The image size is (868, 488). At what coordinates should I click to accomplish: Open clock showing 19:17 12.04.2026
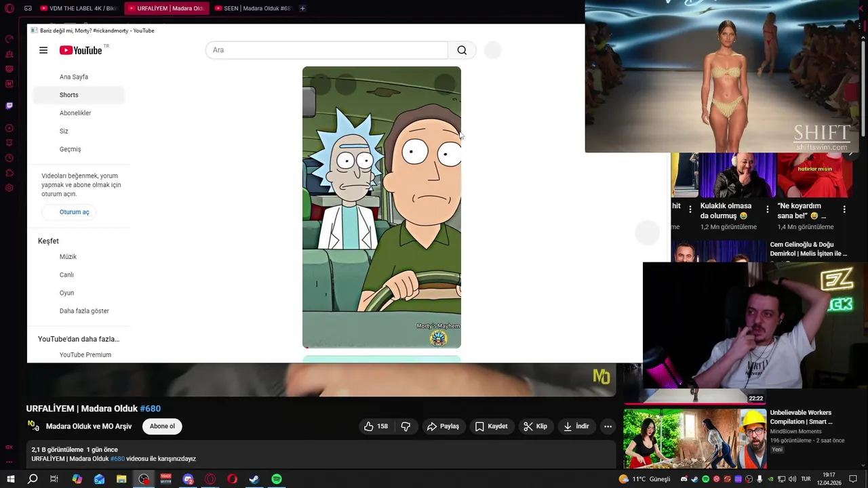829,479
